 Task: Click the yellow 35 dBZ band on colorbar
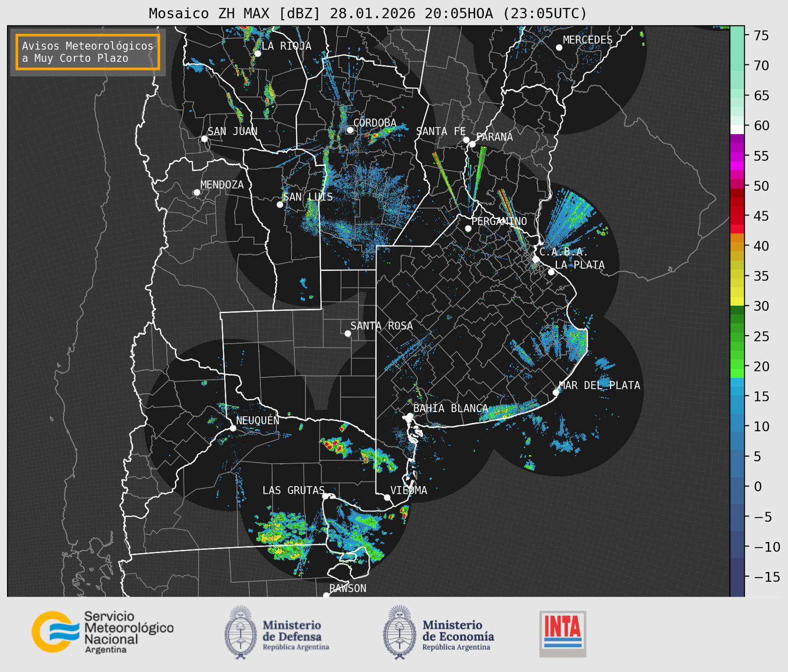click(737, 276)
